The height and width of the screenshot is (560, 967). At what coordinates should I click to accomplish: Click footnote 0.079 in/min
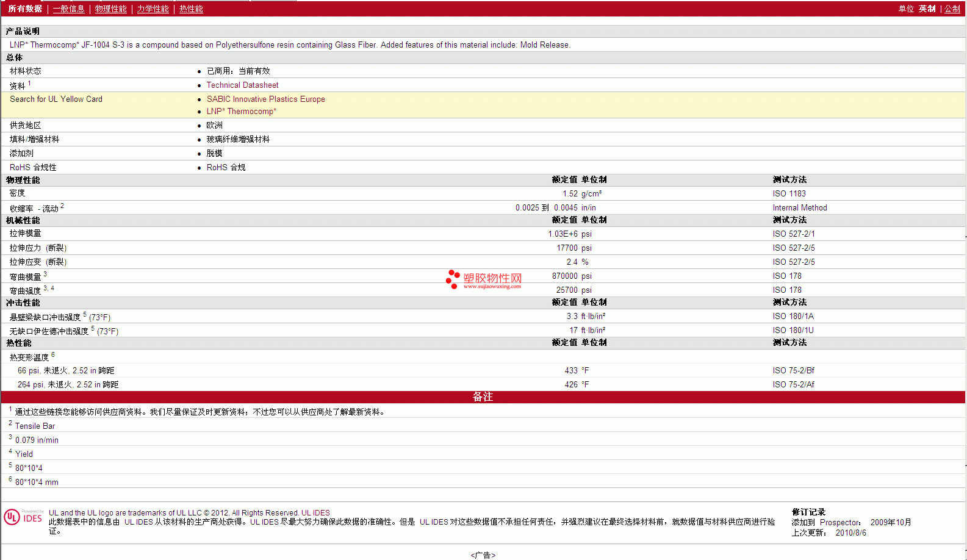(x=37, y=440)
